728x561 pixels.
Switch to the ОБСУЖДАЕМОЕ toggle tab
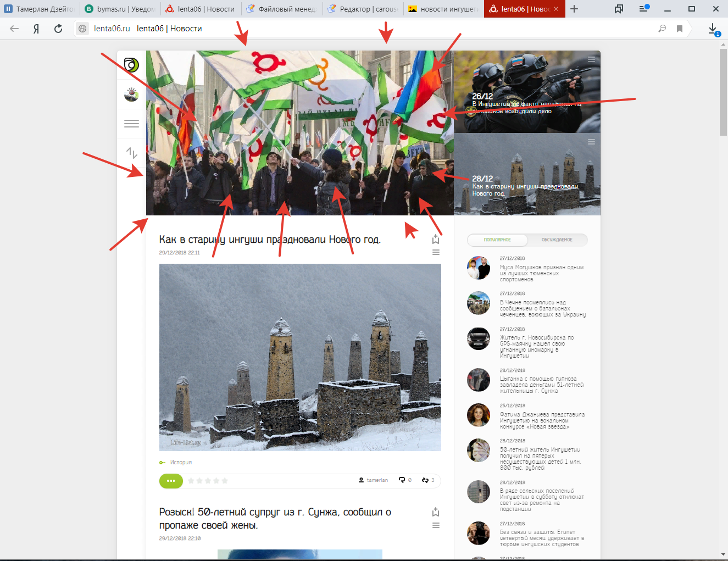pyautogui.click(x=557, y=240)
